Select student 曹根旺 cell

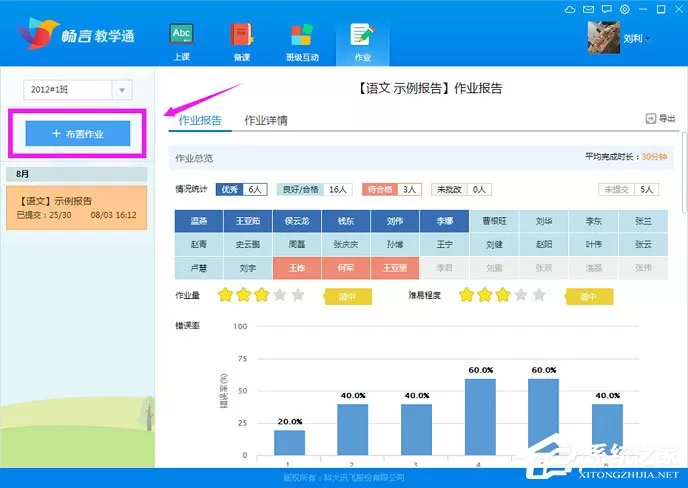click(494, 221)
